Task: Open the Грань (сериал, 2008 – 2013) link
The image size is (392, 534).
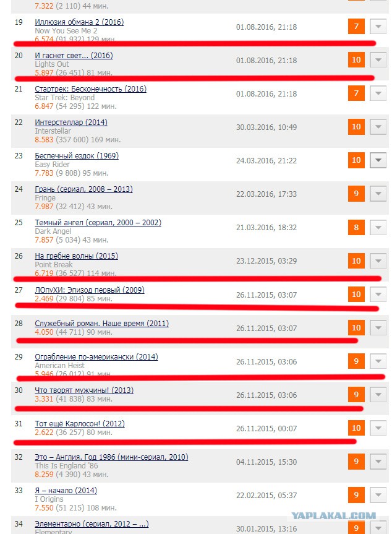Action: coord(83,189)
